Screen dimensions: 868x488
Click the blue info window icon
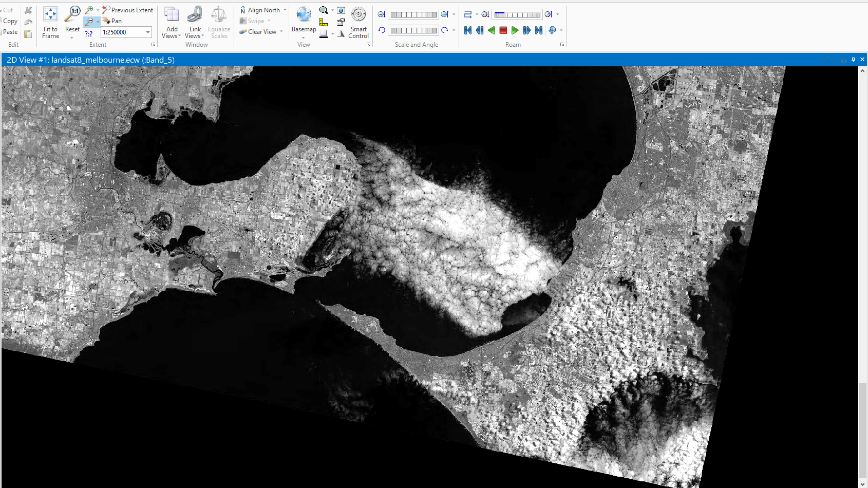point(341,10)
